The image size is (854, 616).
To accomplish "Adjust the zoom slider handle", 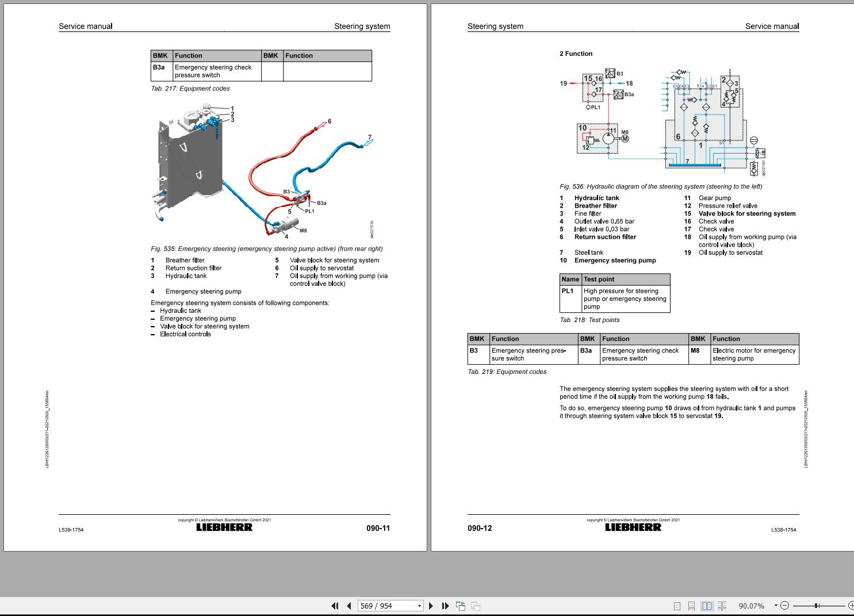I will coord(817,606).
